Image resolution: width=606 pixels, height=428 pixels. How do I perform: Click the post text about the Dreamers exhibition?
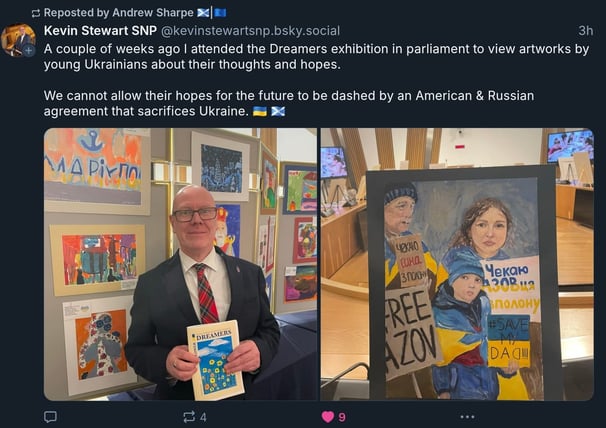[x=316, y=56]
